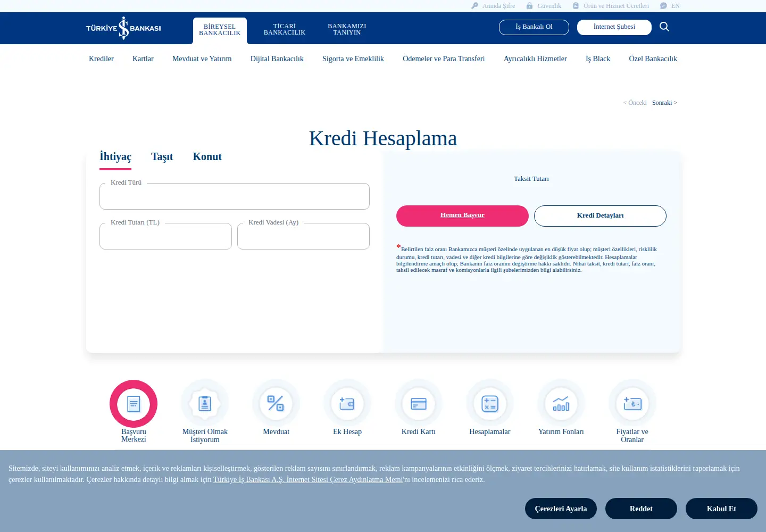Image resolution: width=766 pixels, height=532 pixels.
Task: Open Mevduat ve Yatırım menu
Action: click(202, 59)
